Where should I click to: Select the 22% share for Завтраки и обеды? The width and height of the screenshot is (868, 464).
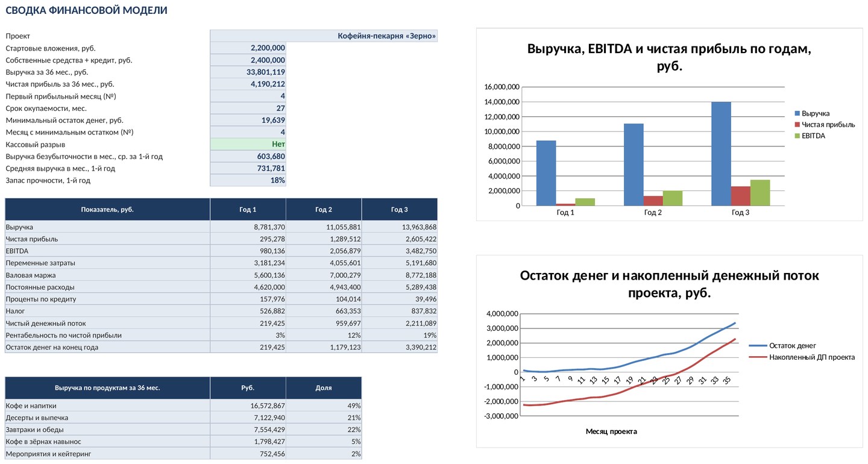pyautogui.click(x=324, y=430)
